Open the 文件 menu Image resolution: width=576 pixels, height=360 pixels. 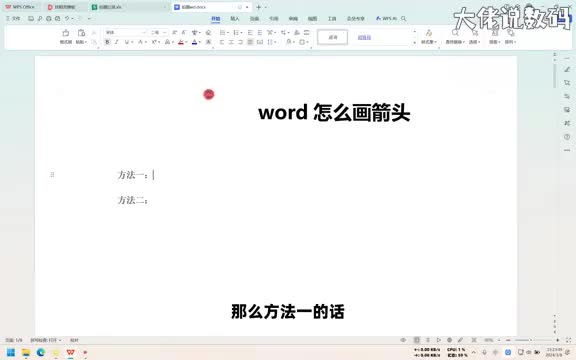coord(13,18)
